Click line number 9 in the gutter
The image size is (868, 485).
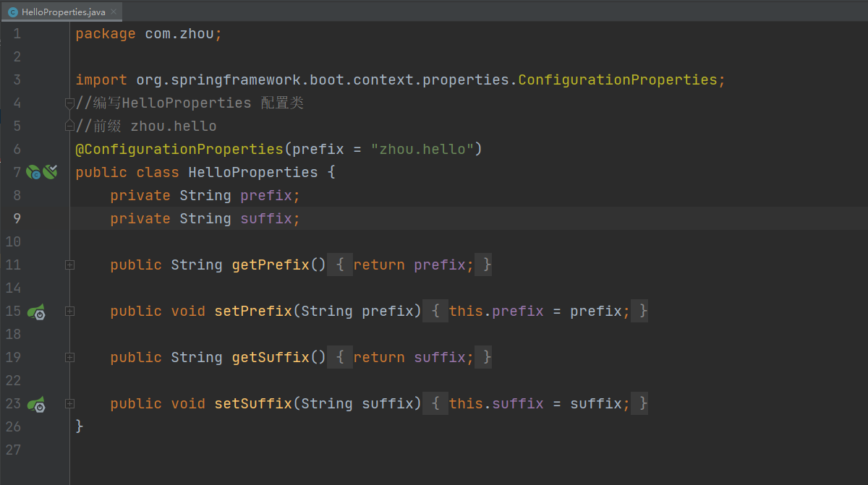pos(17,219)
